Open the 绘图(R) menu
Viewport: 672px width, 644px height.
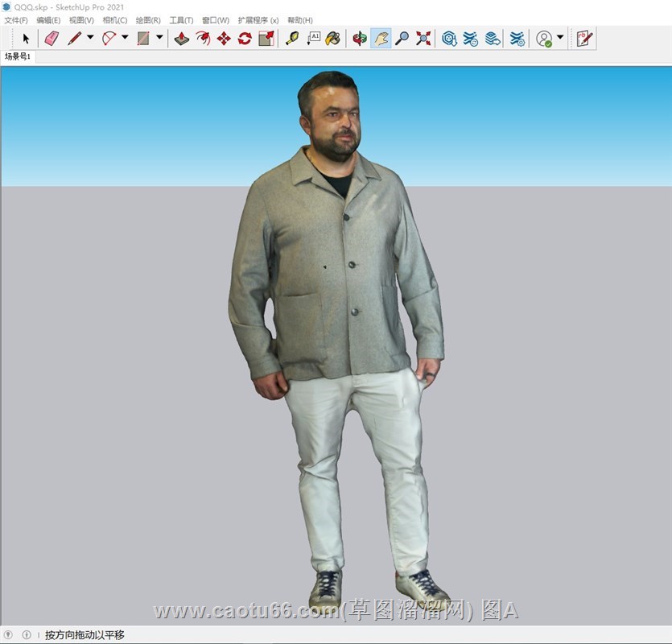pos(148,20)
